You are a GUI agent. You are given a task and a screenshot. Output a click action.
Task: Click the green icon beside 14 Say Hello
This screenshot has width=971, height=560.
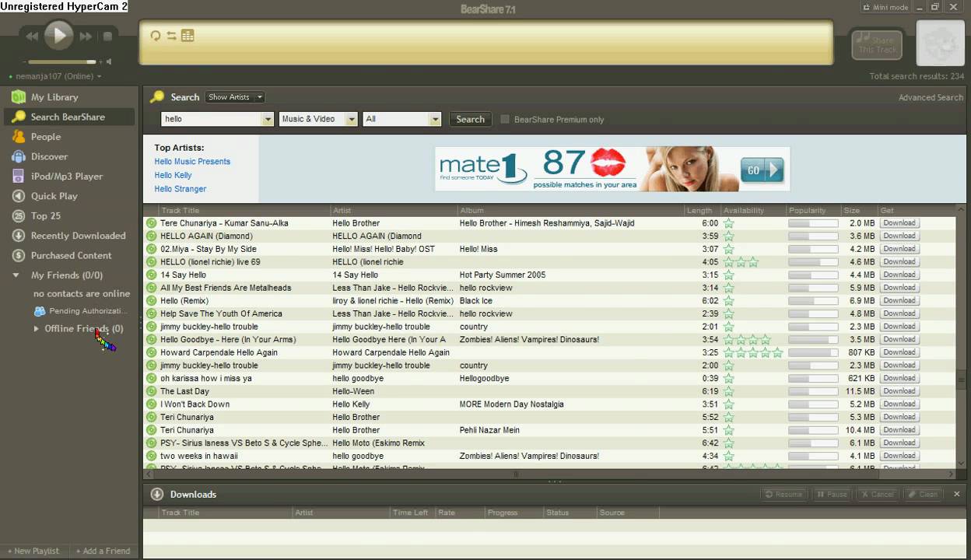pos(151,275)
